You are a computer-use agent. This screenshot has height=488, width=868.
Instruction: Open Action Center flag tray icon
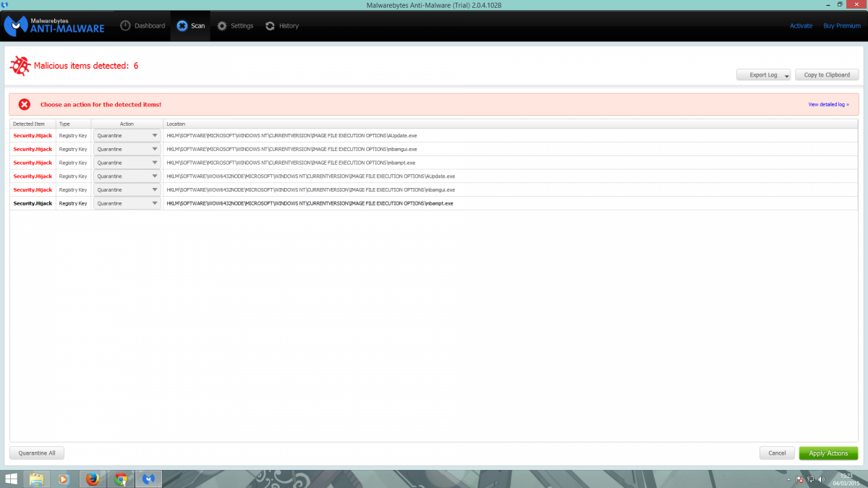[799, 479]
